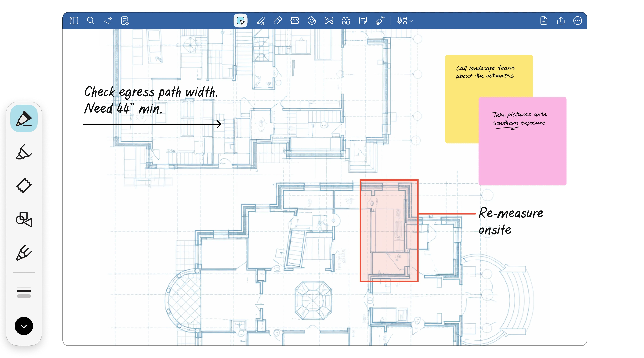This screenshot has width=644, height=358.
Task: Open the more options ellipsis menu
Action: [578, 20]
